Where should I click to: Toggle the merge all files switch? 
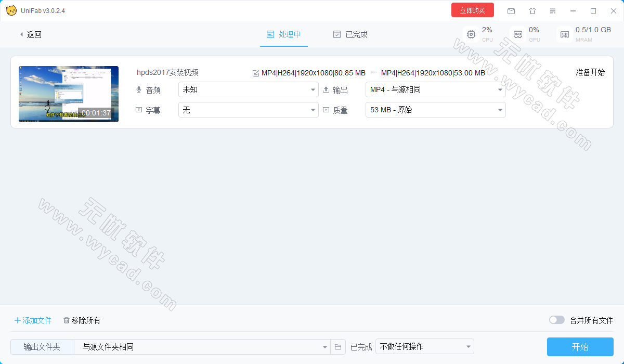coord(556,320)
